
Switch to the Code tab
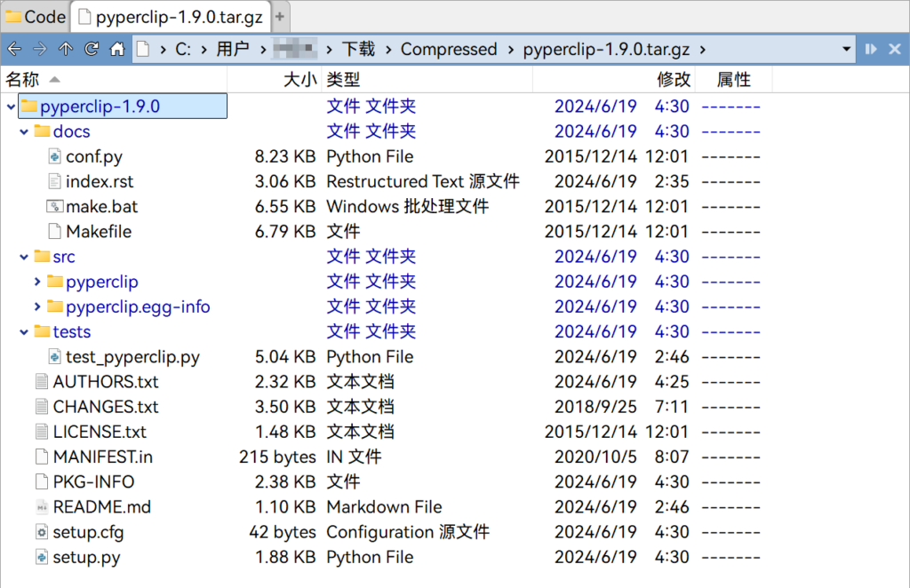(x=36, y=17)
